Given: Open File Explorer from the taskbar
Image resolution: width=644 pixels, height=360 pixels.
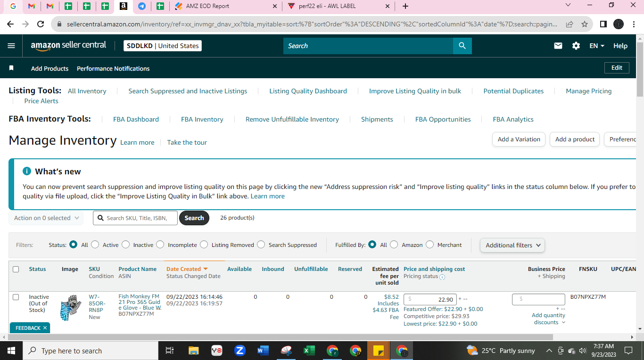Looking at the screenshot, I should 194,351.
